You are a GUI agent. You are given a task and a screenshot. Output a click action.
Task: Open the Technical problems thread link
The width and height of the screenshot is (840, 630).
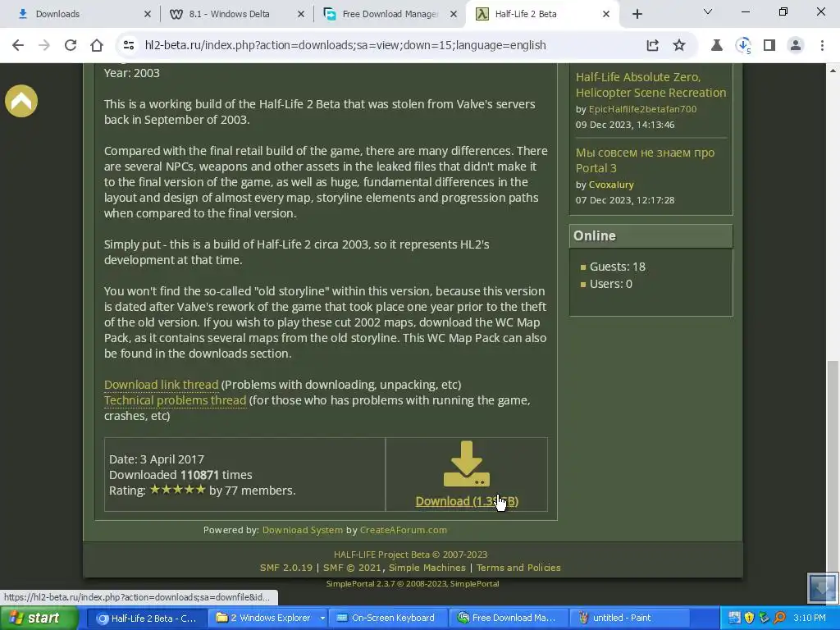coord(176,400)
